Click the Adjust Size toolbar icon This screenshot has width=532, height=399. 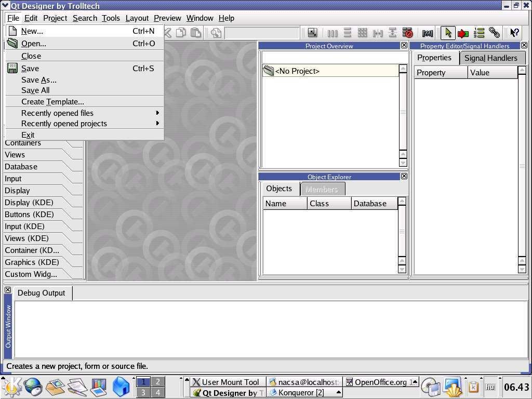point(312,33)
